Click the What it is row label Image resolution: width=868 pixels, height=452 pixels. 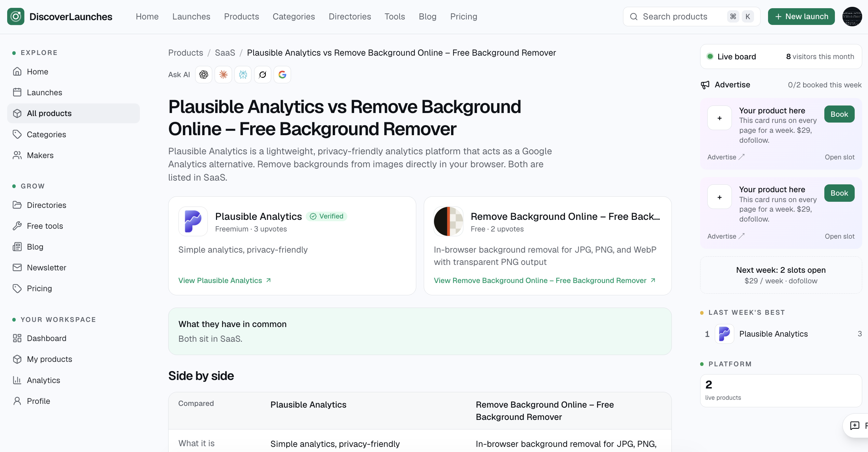[197, 443]
